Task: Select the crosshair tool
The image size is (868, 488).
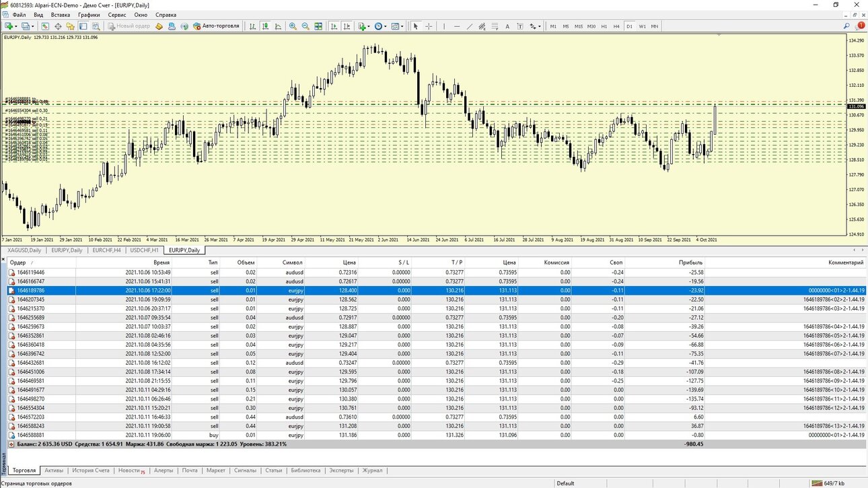Action: pos(429,26)
